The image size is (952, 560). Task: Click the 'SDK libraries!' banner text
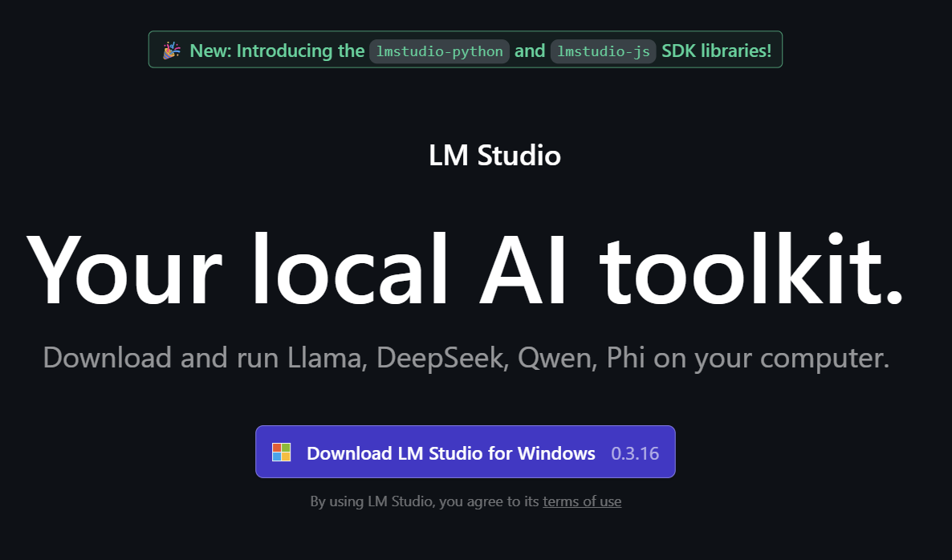(x=717, y=51)
